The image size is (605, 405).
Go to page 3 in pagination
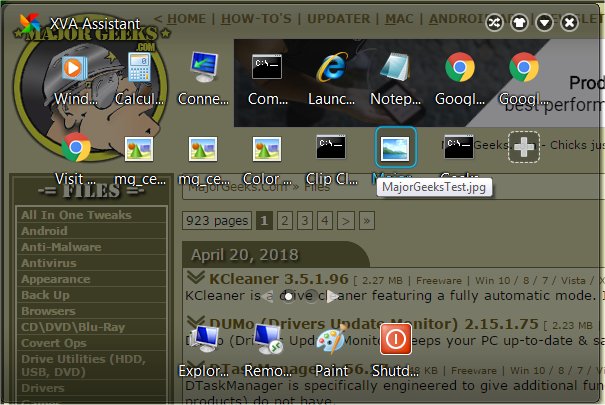(x=305, y=221)
